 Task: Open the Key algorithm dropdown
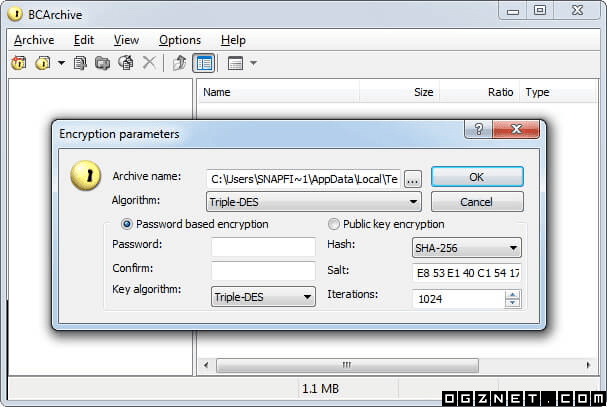[263, 296]
